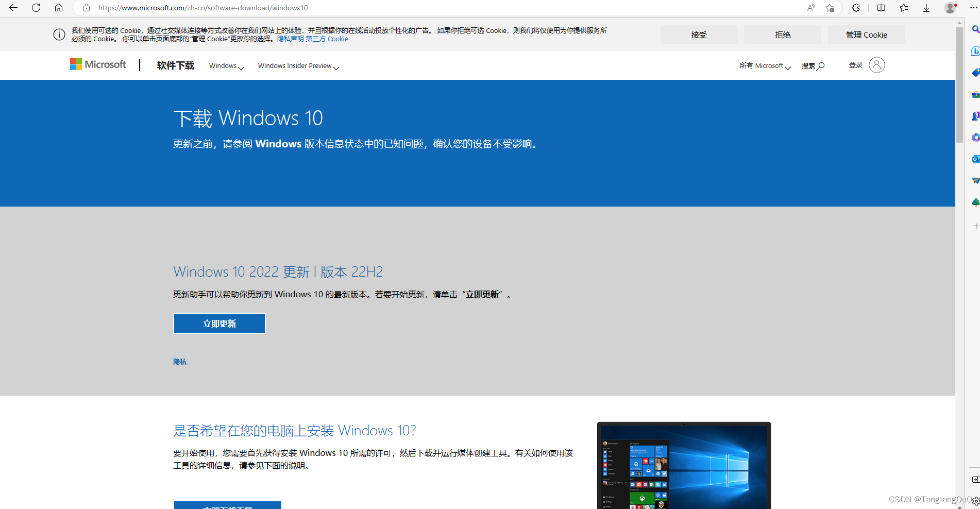980x509 pixels.
Task: Click the Microsoft logo
Action: click(x=98, y=64)
